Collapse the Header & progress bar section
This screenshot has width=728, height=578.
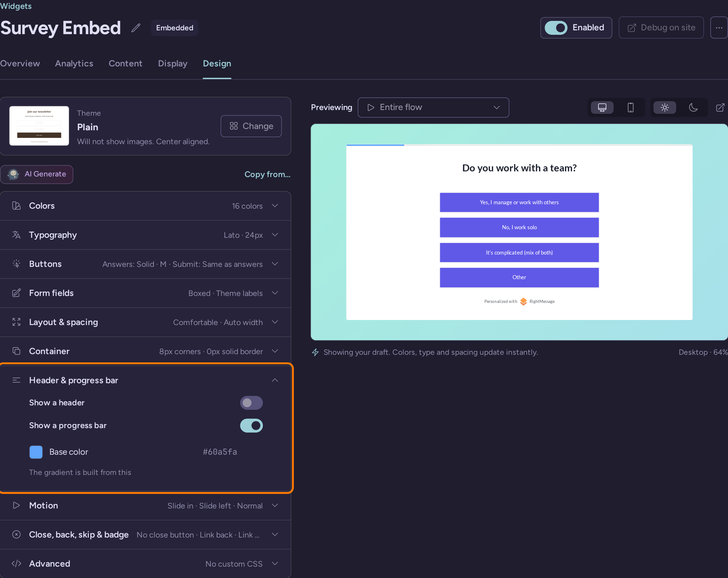[x=275, y=380]
